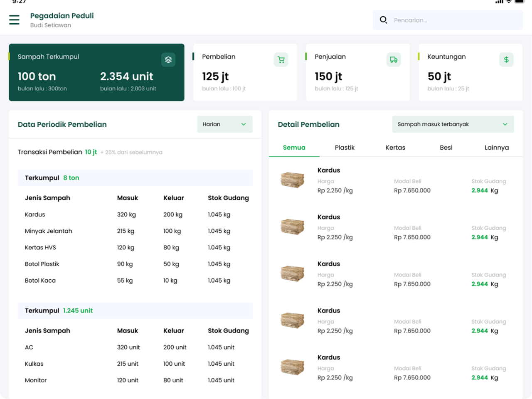Image resolution: width=532 pixels, height=399 pixels.
Task: Click the layers icon on Sampah Terkumpul
Action: pyautogui.click(x=168, y=60)
